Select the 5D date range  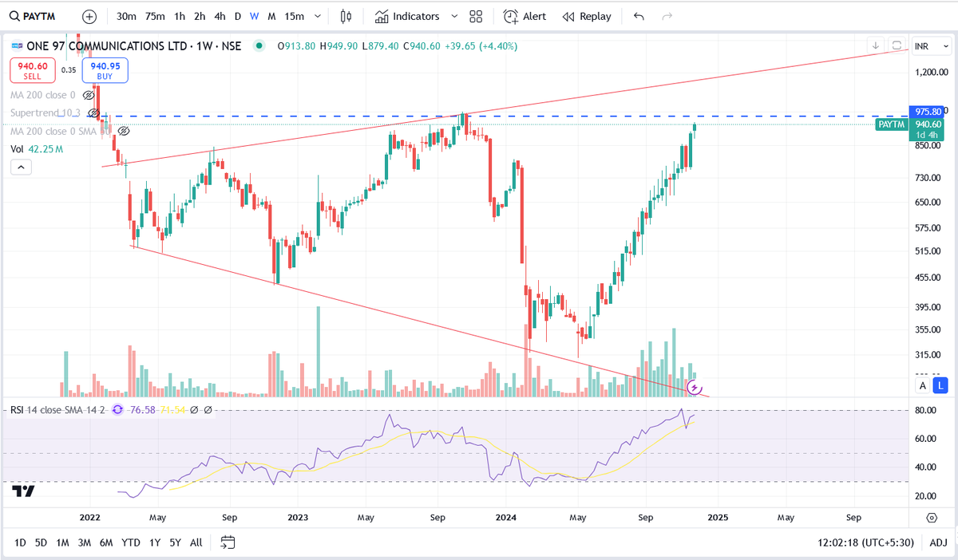pos(41,542)
